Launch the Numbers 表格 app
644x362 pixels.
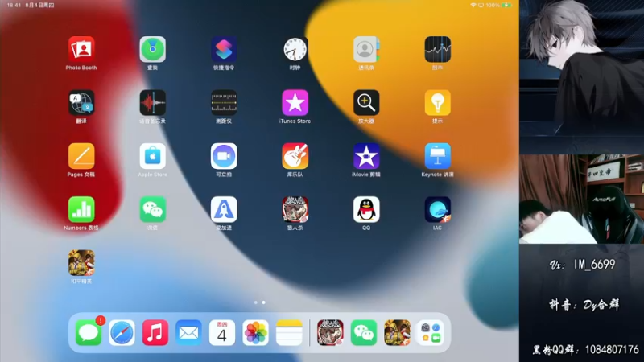(81, 209)
